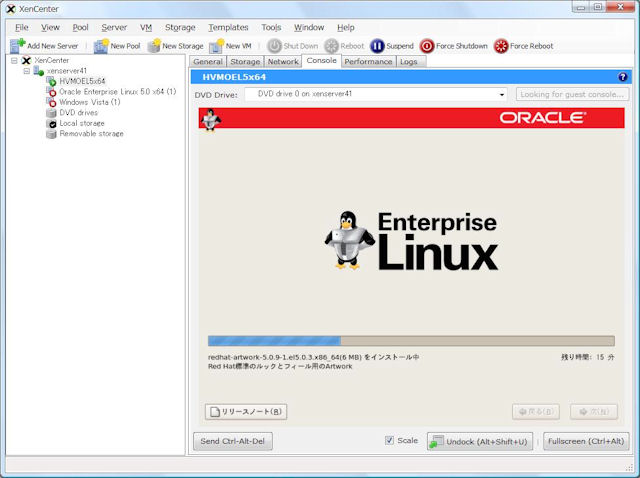
Task: Click the greyed Reboot icon
Action: pos(331,46)
